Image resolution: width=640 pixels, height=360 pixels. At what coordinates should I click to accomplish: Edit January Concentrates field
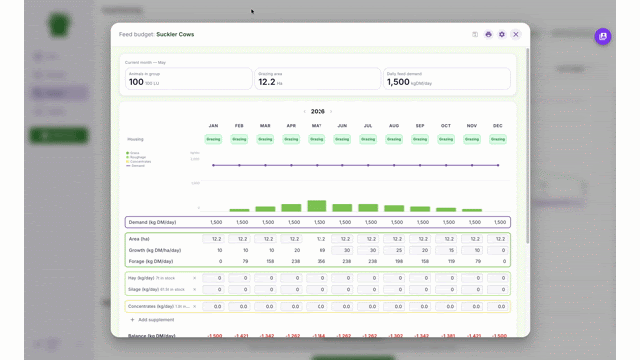coord(213,307)
